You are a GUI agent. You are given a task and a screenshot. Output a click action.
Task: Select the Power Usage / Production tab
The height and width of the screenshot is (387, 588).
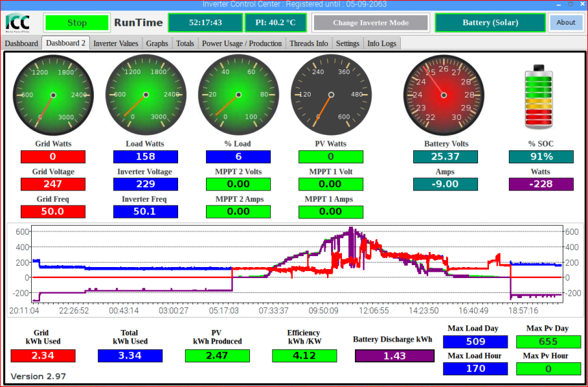click(x=242, y=43)
